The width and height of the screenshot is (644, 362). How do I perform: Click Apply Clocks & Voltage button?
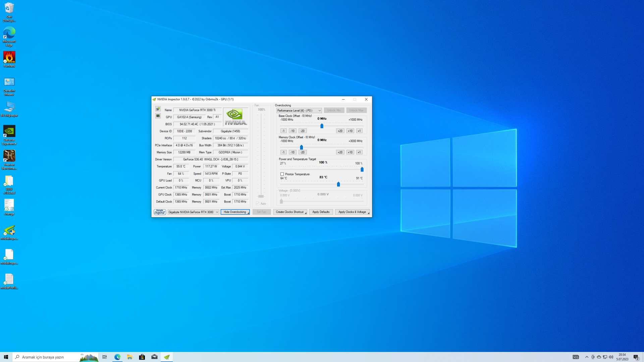pos(352,212)
